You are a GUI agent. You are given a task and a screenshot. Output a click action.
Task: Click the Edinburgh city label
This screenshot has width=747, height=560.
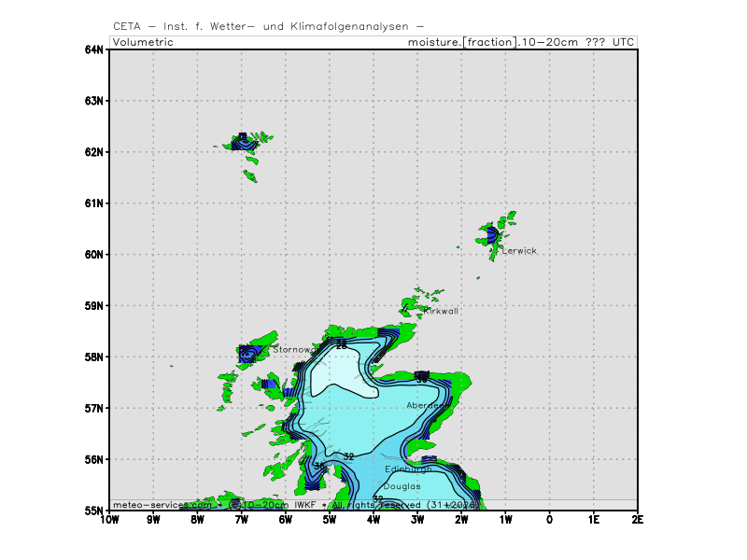coord(407,469)
